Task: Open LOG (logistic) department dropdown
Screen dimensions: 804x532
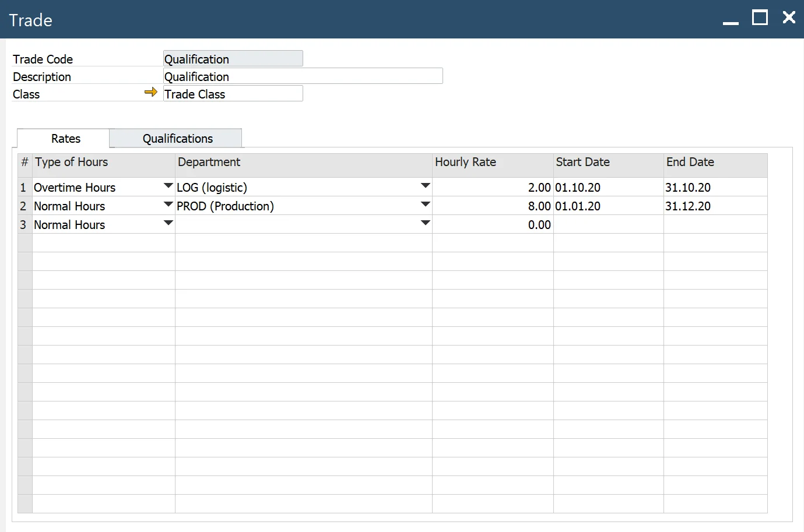Action: click(x=425, y=186)
